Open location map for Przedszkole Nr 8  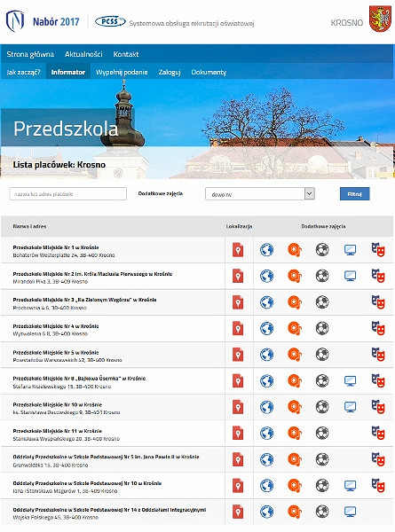(x=238, y=381)
